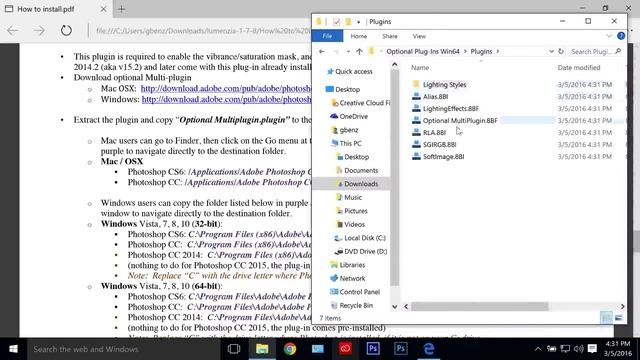Open Chrome from taskbar
Screen dimensions: 640x360
click(290, 349)
